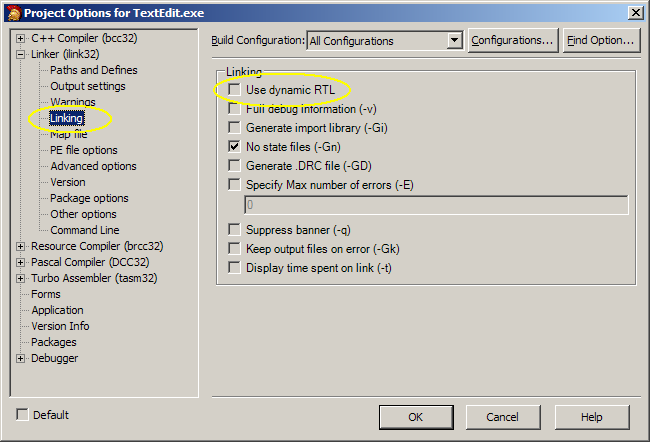Collapse the Linker (ilink32) node
This screenshot has height=442, width=650.
[21, 54]
